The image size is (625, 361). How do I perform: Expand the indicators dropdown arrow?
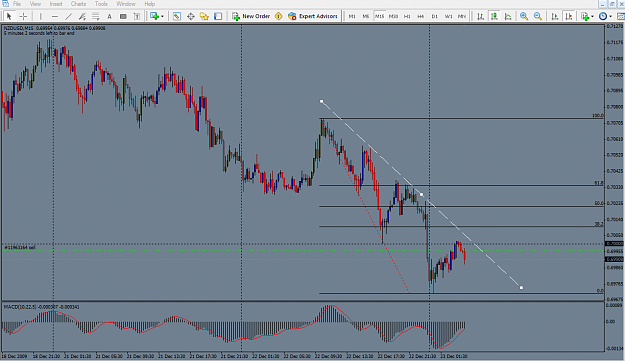click(x=592, y=16)
